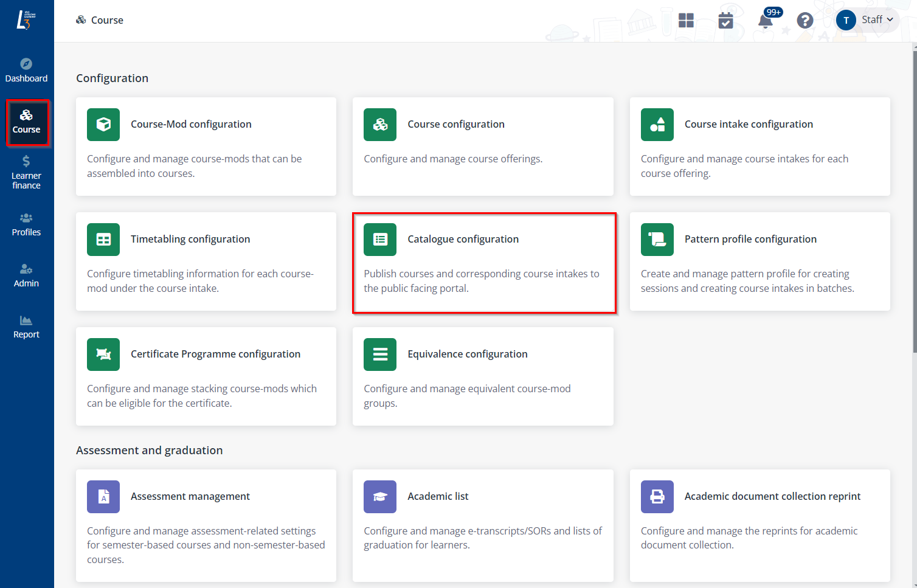Expand the Staff user dropdown
This screenshot has width=917, height=588.
(x=868, y=20)
